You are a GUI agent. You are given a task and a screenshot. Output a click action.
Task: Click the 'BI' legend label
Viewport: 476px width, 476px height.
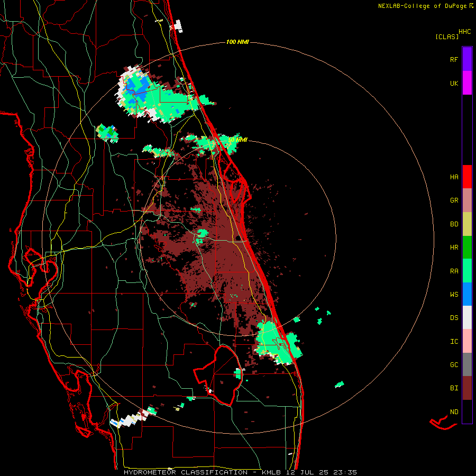click(x=454, y=388)
